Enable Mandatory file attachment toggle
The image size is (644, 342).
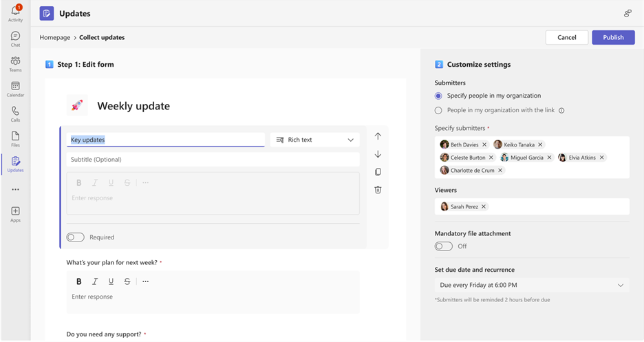click(x=444, y=246)
